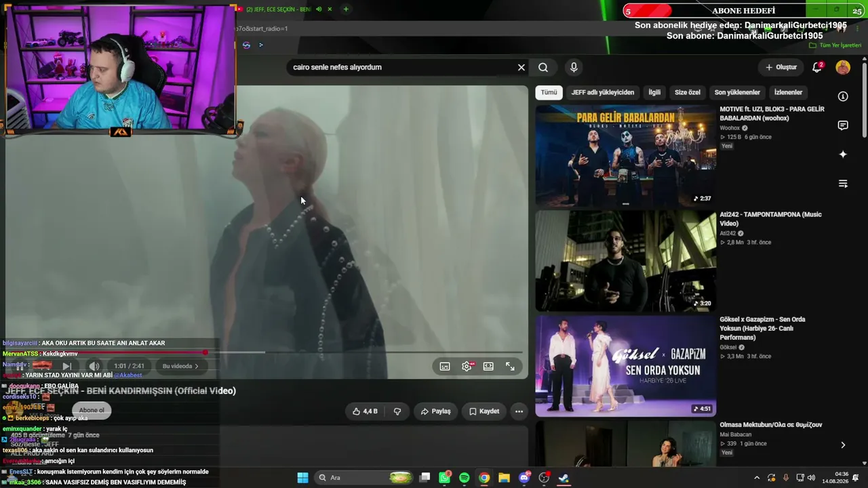
Task: Click the Abone ol subscribe button
Action: tap(92, 410)
